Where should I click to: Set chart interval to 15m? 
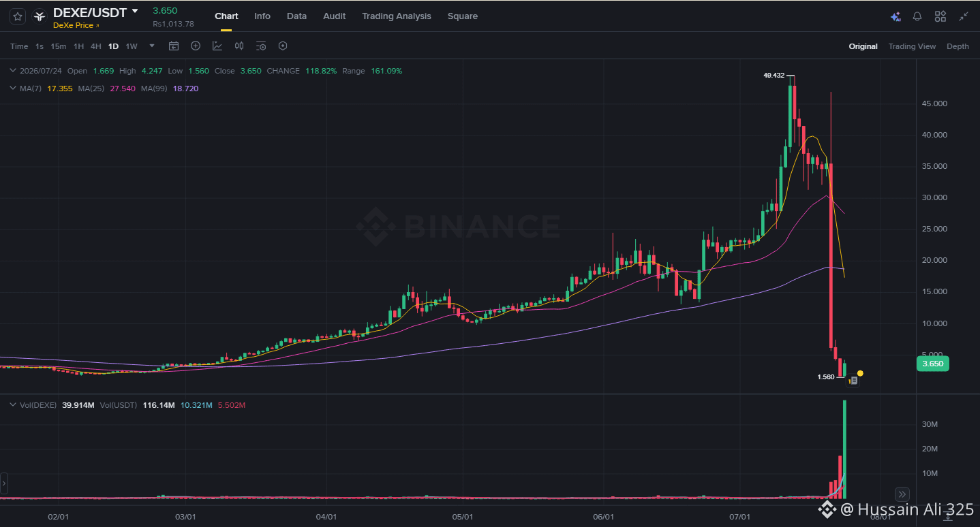59,46
